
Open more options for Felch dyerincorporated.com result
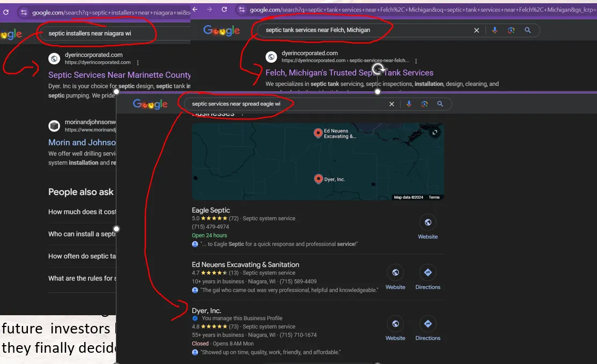(x=416, y=61)
